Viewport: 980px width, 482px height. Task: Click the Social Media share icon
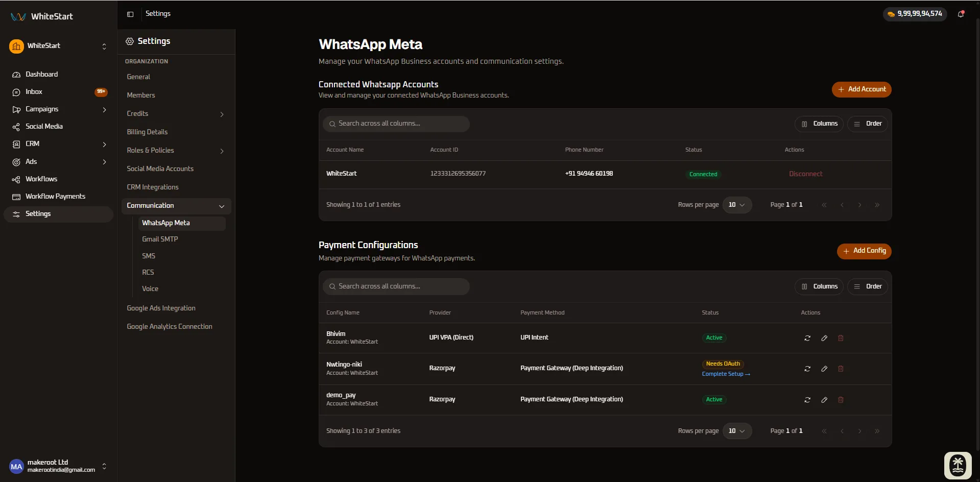tap(16, 127)
